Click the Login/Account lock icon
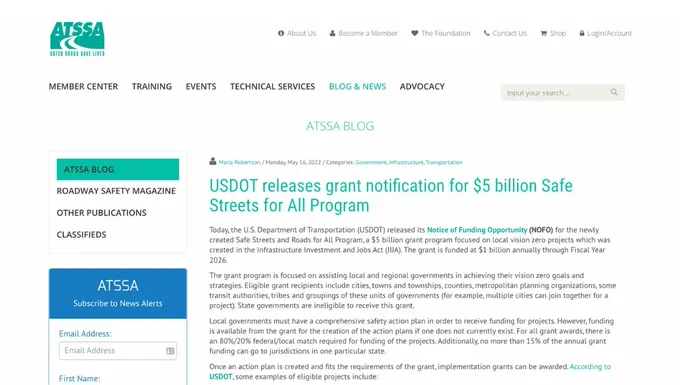680x385 pixels. pos(582,33)
